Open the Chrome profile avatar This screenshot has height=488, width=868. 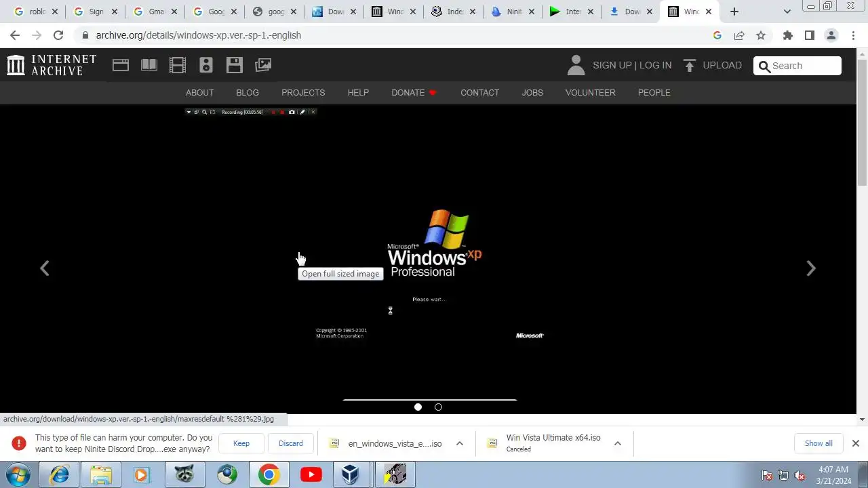point(831,35)
